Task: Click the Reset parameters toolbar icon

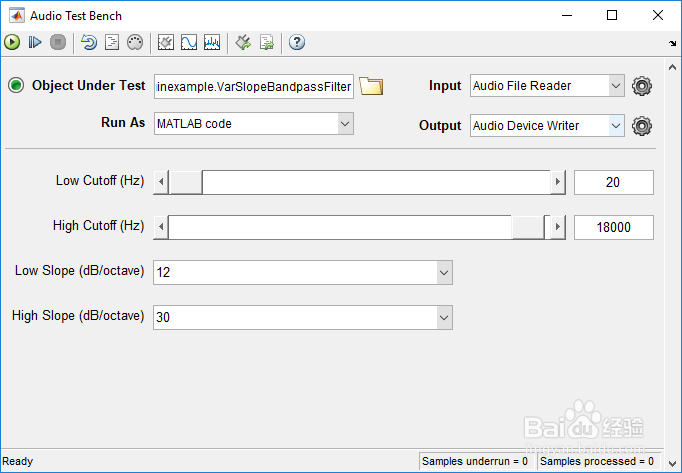Action: click(x=89, y=42)
